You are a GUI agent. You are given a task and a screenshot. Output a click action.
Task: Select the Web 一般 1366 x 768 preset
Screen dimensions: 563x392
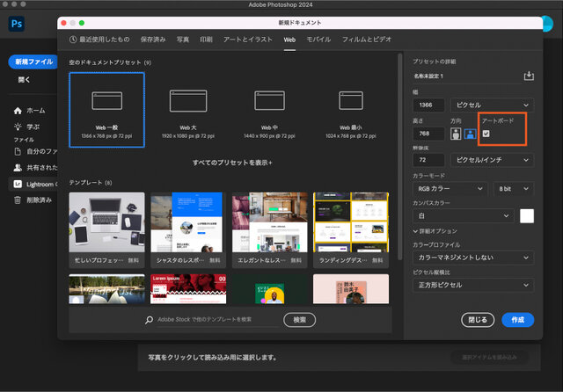pyautogui.click(x=107, y=110)
